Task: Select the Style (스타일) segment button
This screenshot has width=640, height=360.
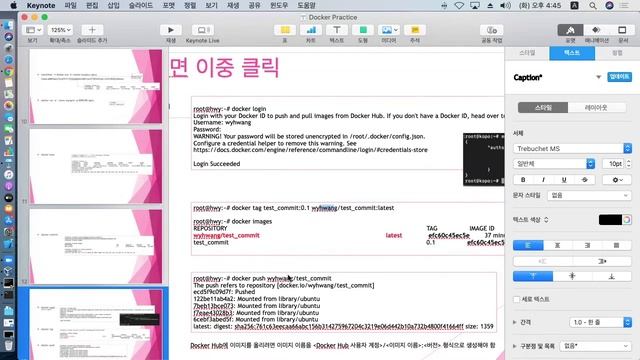Action: point(543,107)
